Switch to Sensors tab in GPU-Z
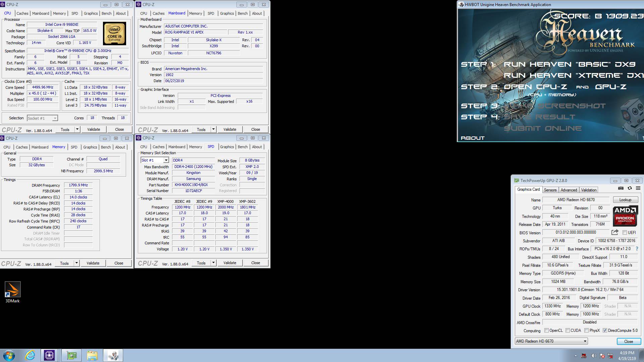 click(550, 190)
